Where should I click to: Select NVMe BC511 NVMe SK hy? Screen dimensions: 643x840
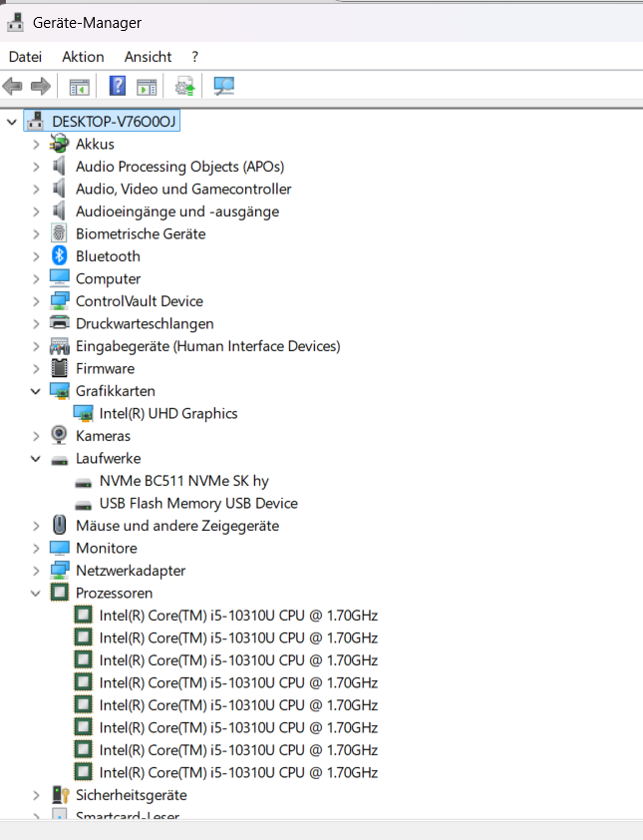coord(184,481)
